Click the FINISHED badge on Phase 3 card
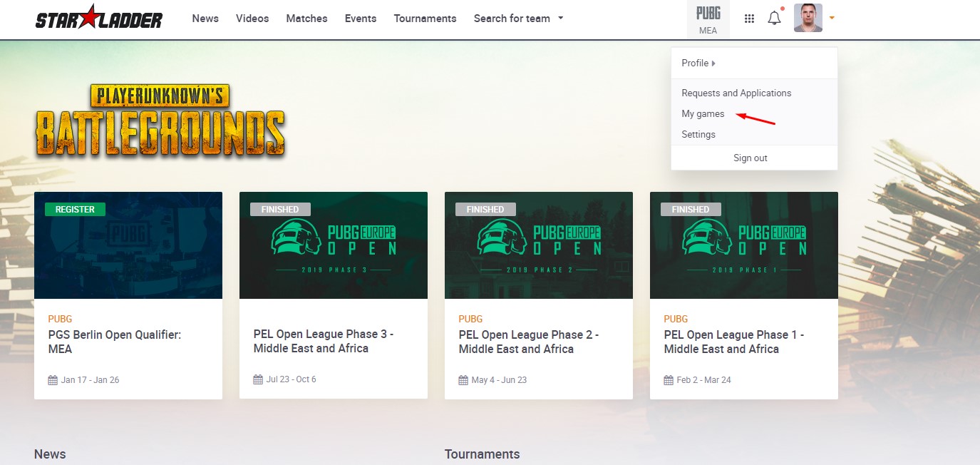This screenshot has width=980, height=465. click(280, 209)
